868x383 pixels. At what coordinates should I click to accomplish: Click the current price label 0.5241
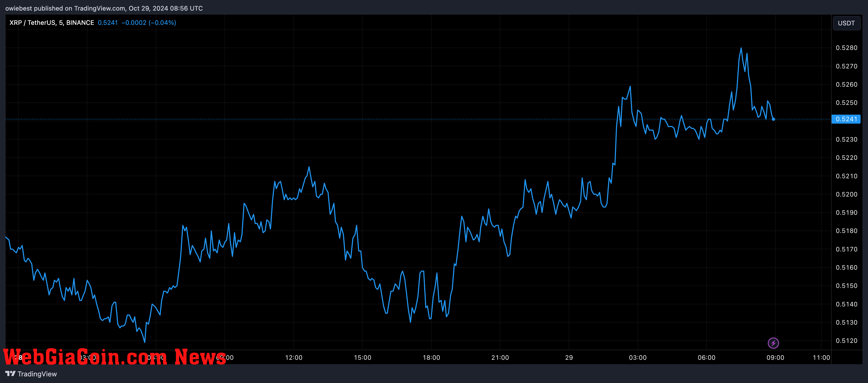click(846, 119)
